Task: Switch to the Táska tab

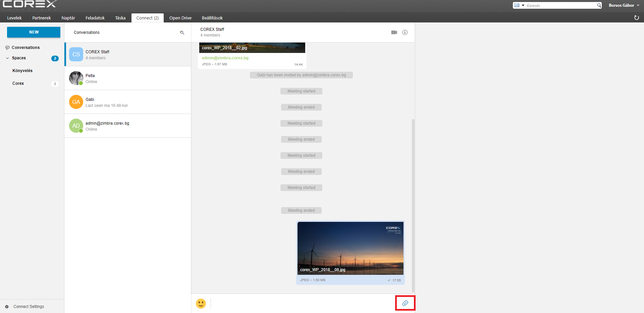Action: pos(120,18)
